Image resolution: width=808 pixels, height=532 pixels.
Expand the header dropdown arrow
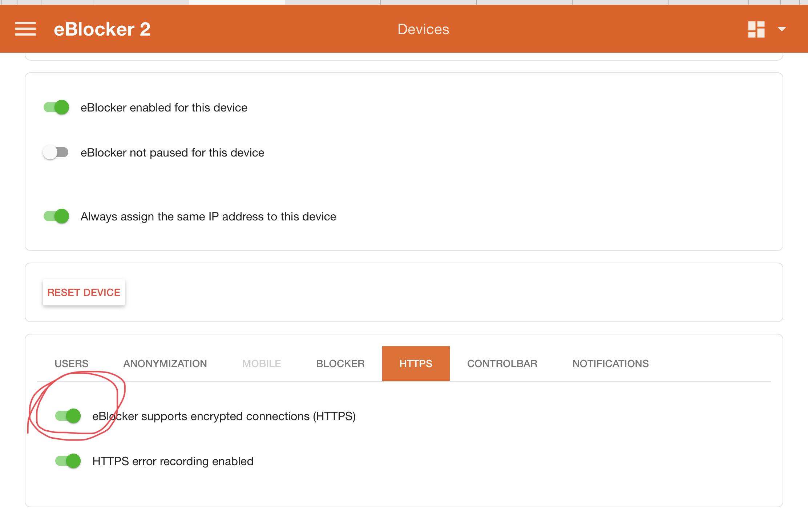pyautogui.click(x=782, y=29)
